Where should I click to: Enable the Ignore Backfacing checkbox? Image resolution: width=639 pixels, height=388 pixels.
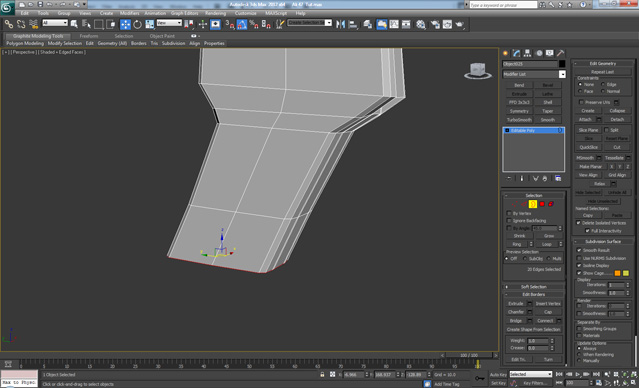(509, 221)
